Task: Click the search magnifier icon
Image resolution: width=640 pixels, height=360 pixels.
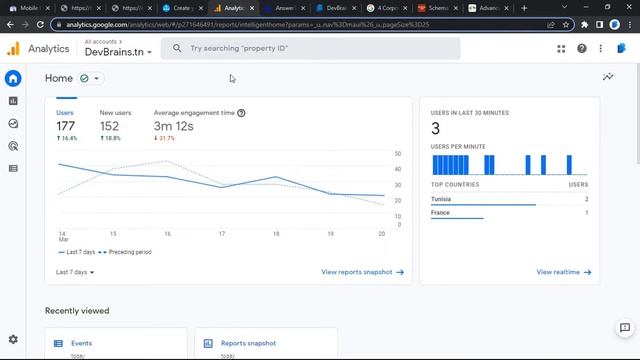Action: click(x=177, y=48)
